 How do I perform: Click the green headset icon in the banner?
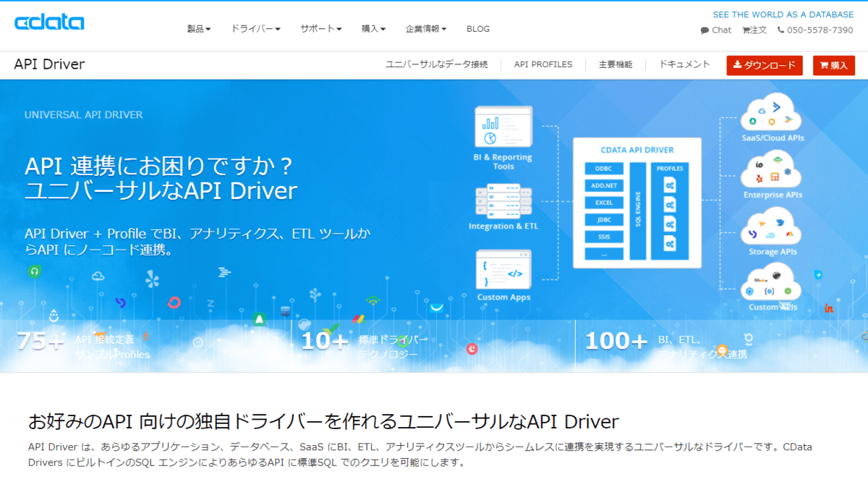pos(33,271)
